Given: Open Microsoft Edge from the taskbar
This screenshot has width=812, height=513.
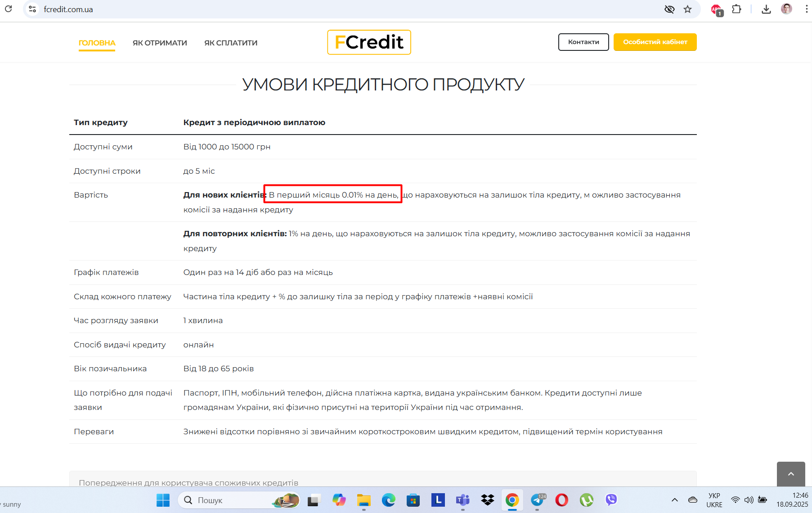Looking at the screenshot, I should [x=389, y=500].
